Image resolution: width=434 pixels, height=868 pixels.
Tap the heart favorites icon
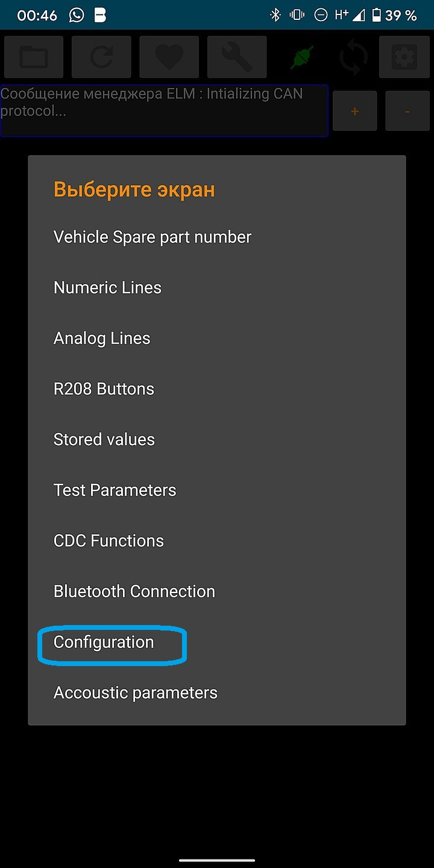[169, 57]
